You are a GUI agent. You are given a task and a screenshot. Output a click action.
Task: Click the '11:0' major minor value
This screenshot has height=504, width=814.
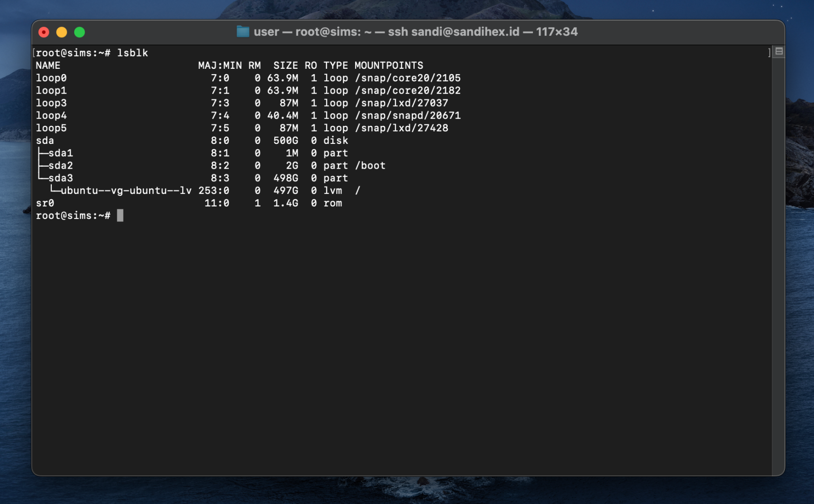point(217,204)
